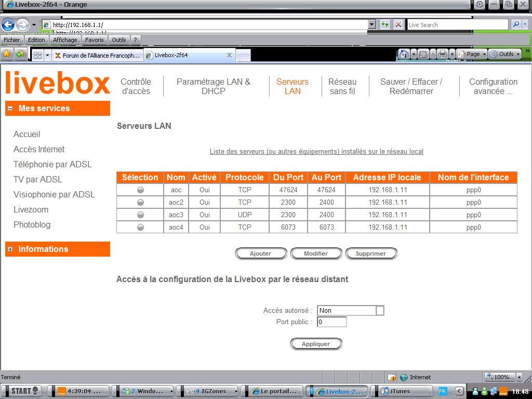This screenshot has width=532, height=399.
Task: Open the search provider dropdown arrow
Action: click(525, 24)
